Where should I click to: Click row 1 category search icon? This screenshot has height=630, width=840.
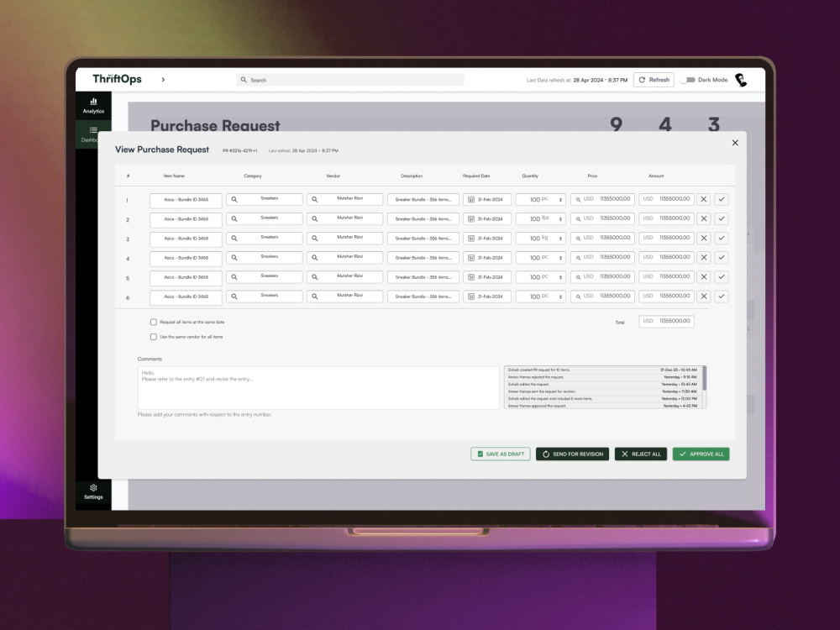coord(234,199)
